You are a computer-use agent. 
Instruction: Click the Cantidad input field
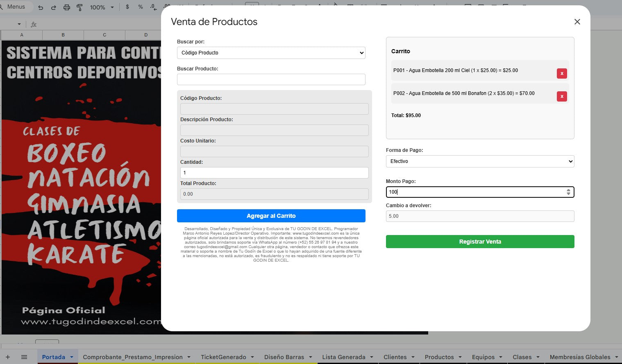[275, 173]
